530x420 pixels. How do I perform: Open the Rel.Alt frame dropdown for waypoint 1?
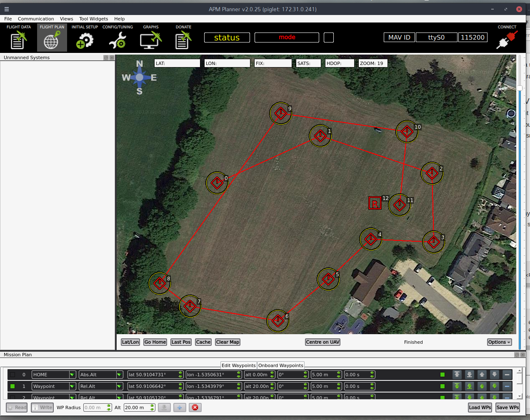tap(120, 386)
